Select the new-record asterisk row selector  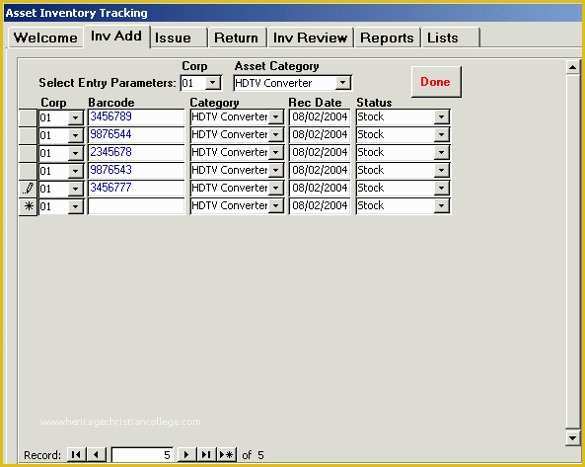click(x=28, y=206)
